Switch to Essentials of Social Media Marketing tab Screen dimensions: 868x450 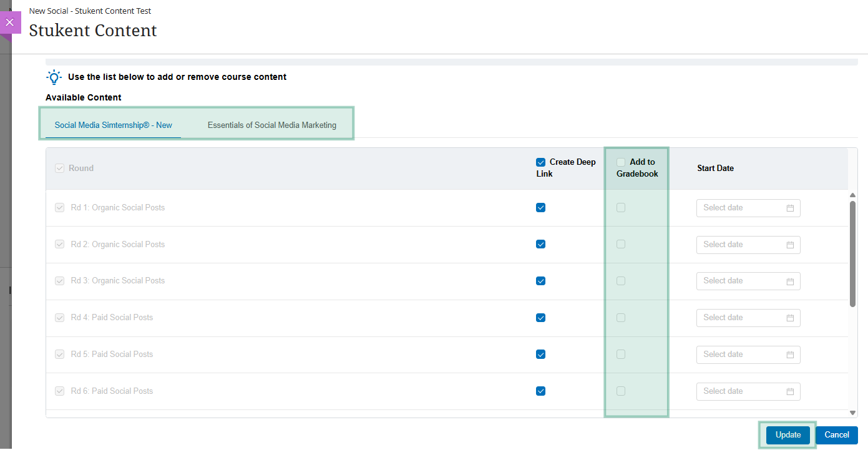[x=272, y=125]
